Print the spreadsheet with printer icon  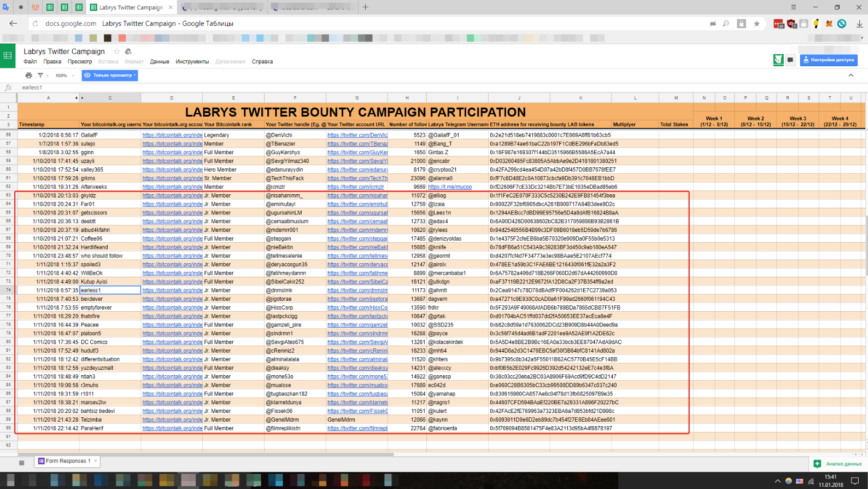(x=28, y=75)
